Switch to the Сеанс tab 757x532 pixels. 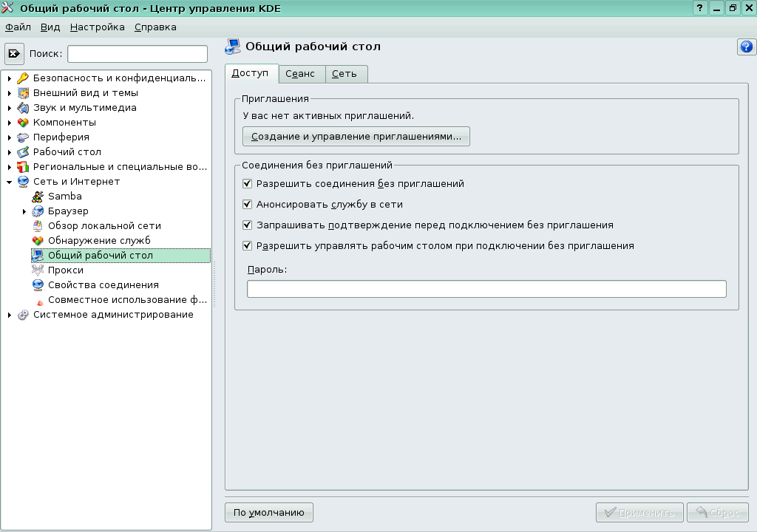click(x=301, y=74)
